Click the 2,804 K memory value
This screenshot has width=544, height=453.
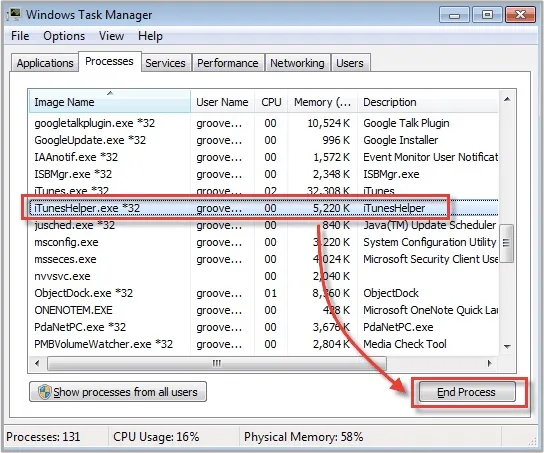331,344
